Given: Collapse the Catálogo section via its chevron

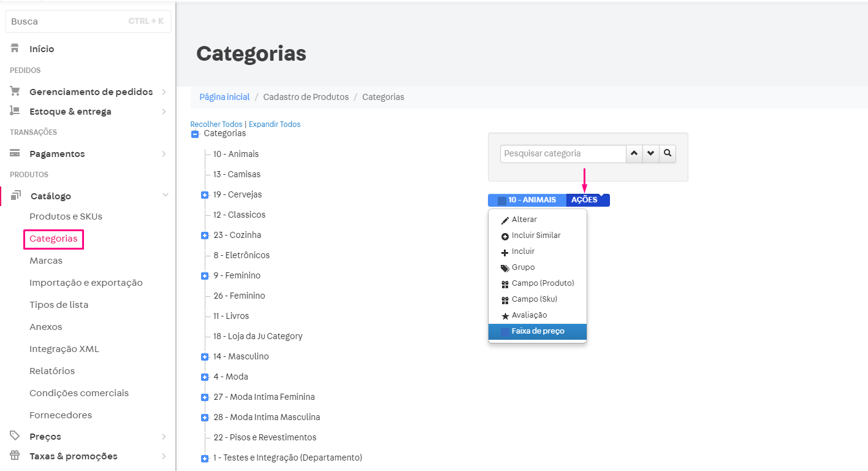Looking at the screenshot, I should click(x=165, y=195).
